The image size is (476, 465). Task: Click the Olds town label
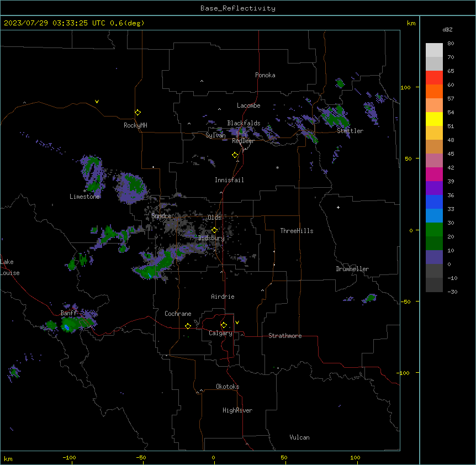pos(214,218)
